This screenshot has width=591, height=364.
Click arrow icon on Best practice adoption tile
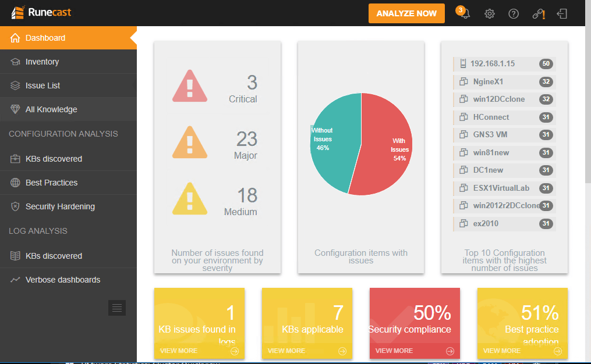558,351
